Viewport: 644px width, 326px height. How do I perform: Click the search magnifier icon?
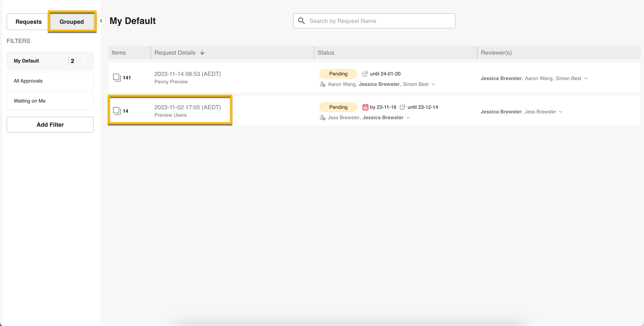tap(302, 21)
